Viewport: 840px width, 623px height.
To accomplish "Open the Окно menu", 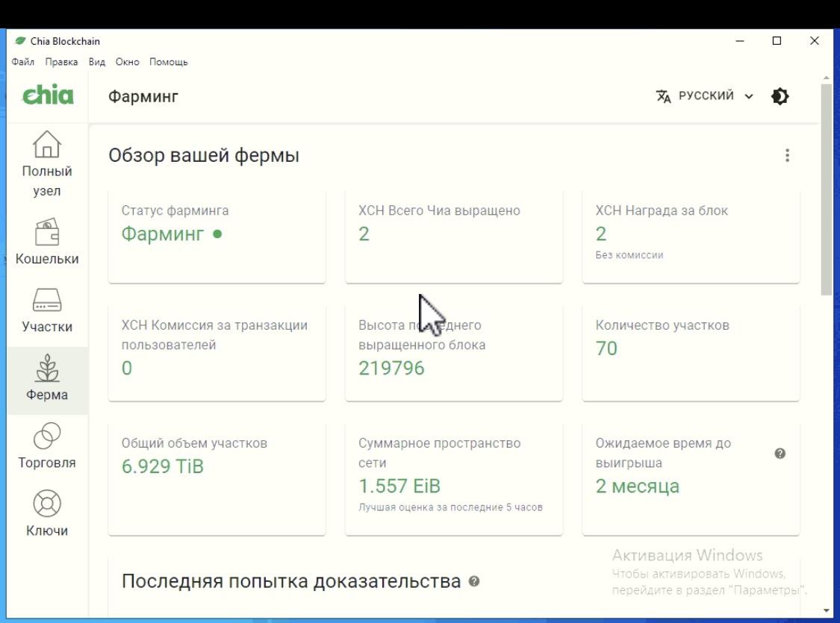I will [128, 62].
